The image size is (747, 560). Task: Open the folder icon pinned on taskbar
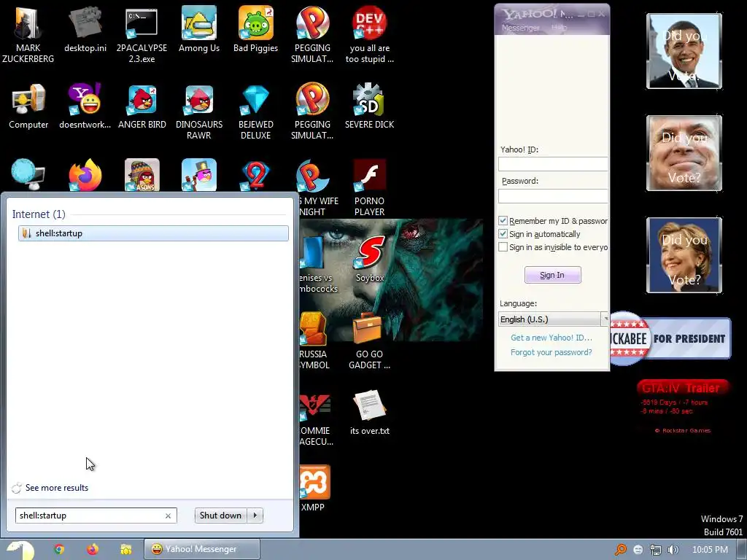click(x=125, y=549)
